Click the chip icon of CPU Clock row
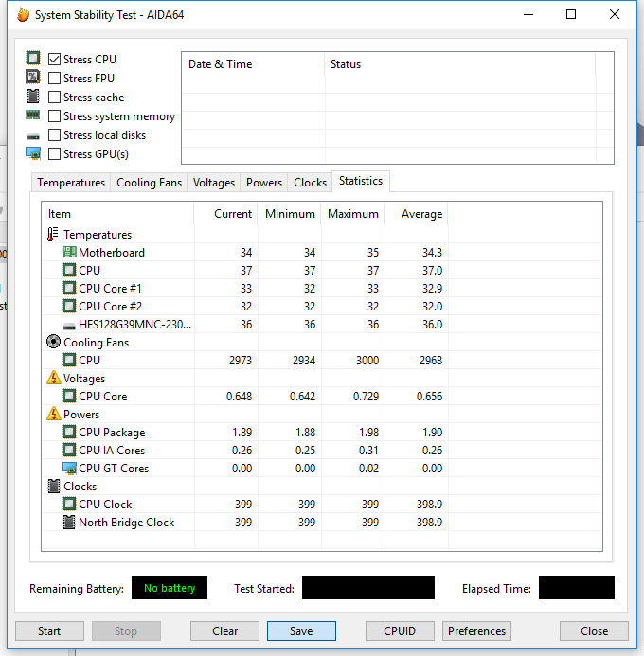 pos(69,505)
